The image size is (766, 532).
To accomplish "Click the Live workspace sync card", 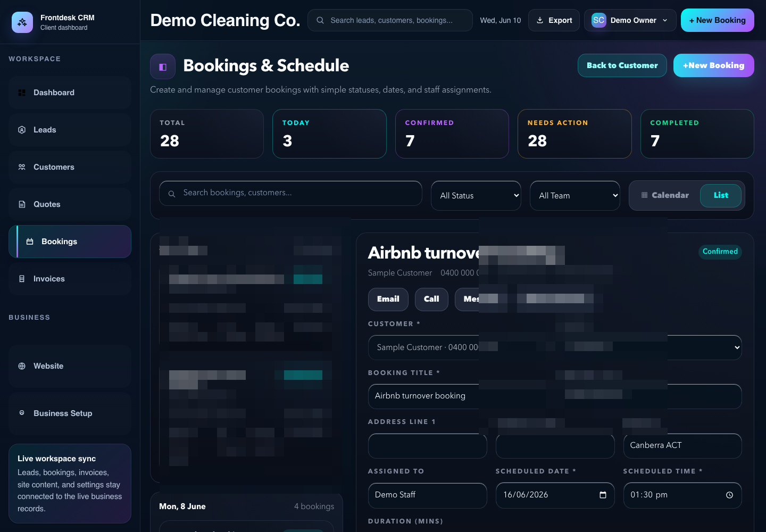I will point(70,484).
